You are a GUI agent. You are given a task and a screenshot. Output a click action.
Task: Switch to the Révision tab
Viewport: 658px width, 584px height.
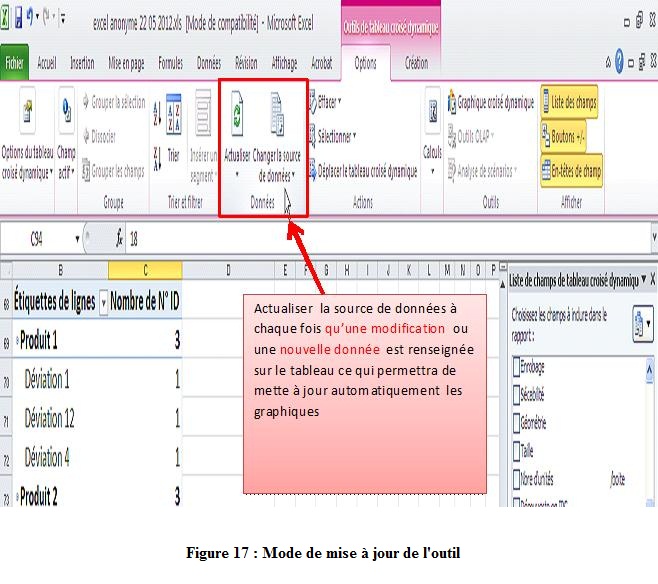click(x=246, y=63)
